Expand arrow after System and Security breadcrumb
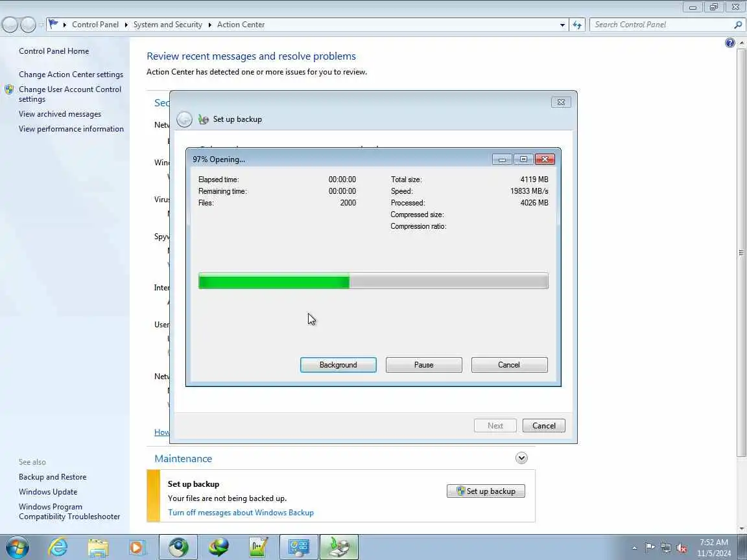 [x=209, y=25]
